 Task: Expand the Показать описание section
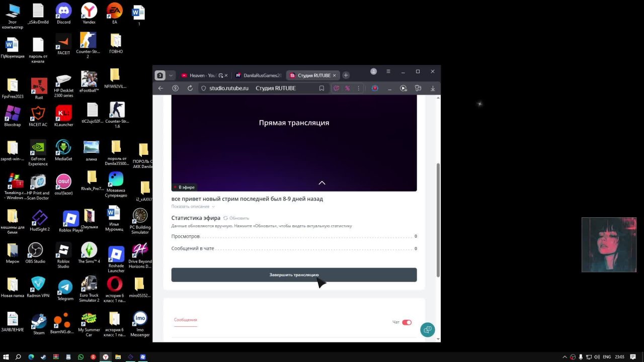pos(193,207)
